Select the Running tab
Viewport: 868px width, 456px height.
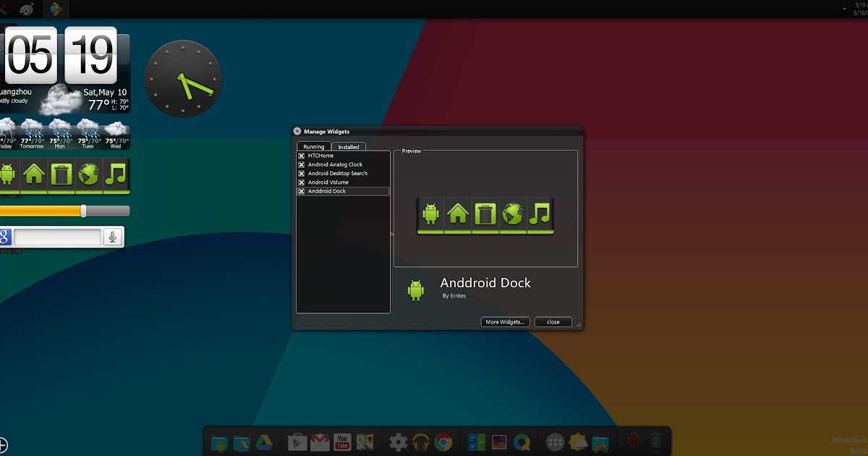coord(313,147)
